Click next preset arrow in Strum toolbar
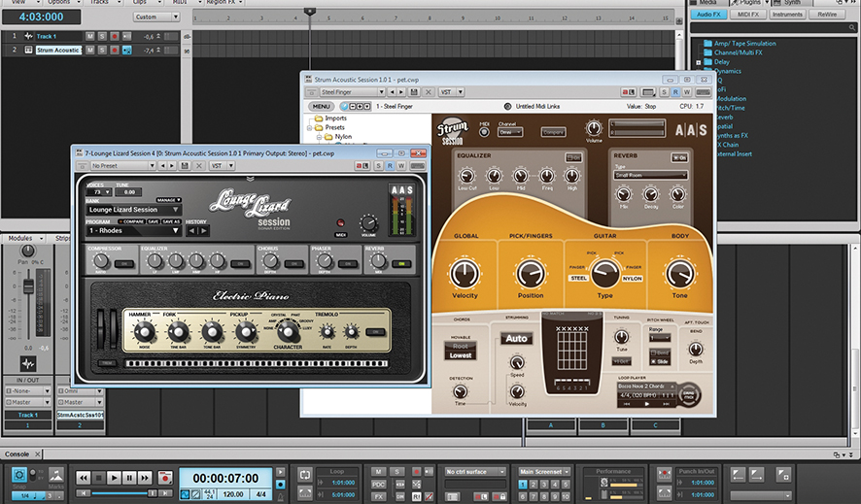 [x=401, y=92]
